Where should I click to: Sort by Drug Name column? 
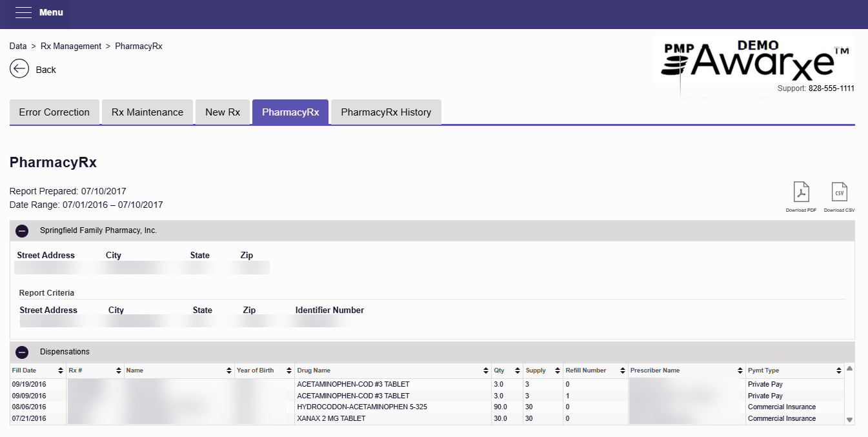click(x=486, y=371)
